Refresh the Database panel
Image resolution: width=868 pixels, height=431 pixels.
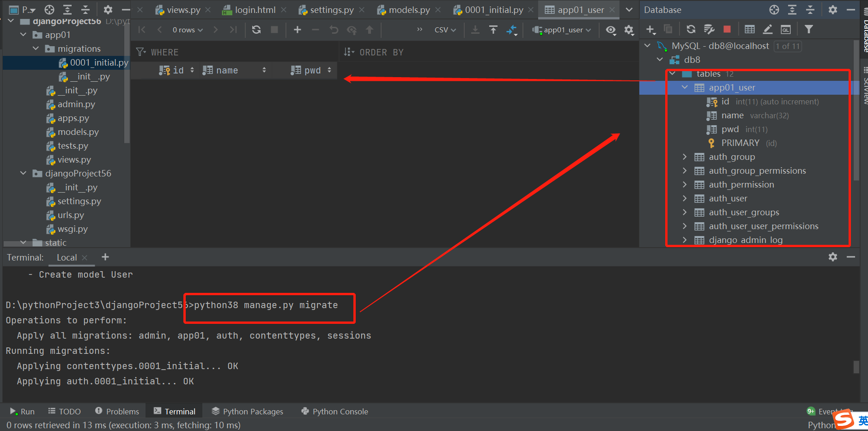(x=691, y=30)
